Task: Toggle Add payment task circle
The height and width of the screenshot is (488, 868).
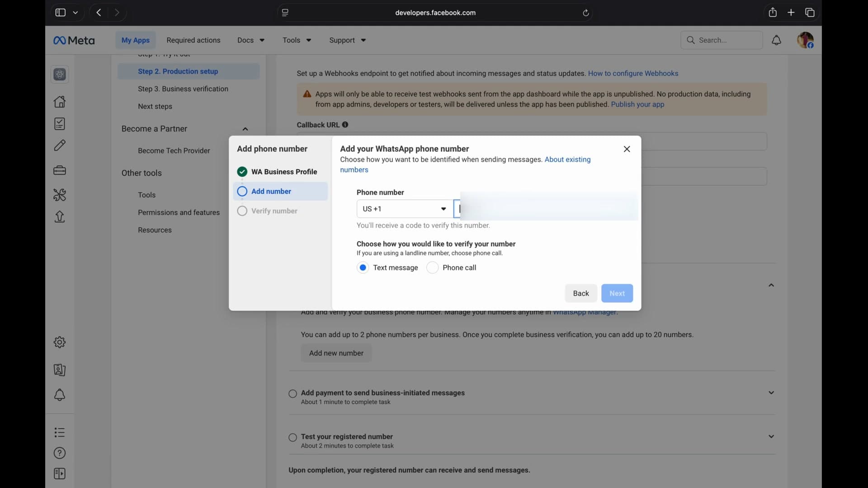Action: [x=293, y=394]
